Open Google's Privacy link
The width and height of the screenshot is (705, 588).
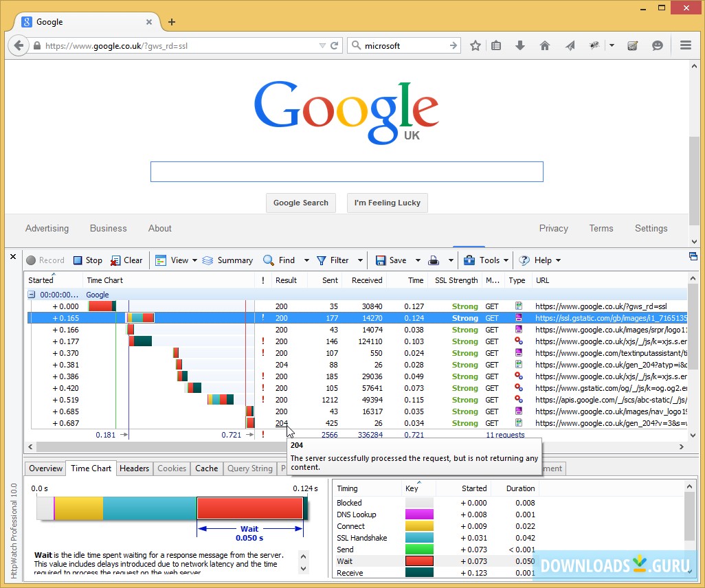[x=553, y=228]
